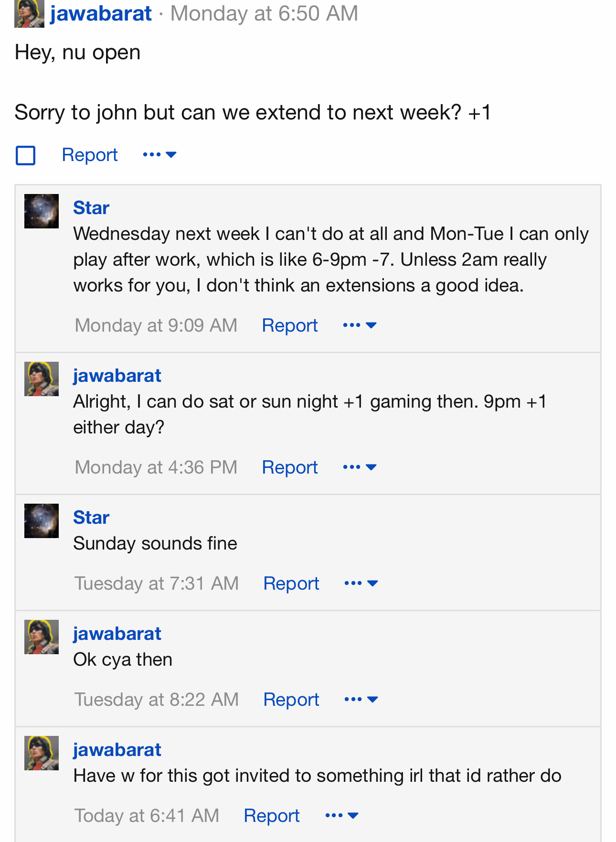Open Star's username link on 'Sunday sounds fine'
The image size is (616, 842).
(x=91, y=518)
